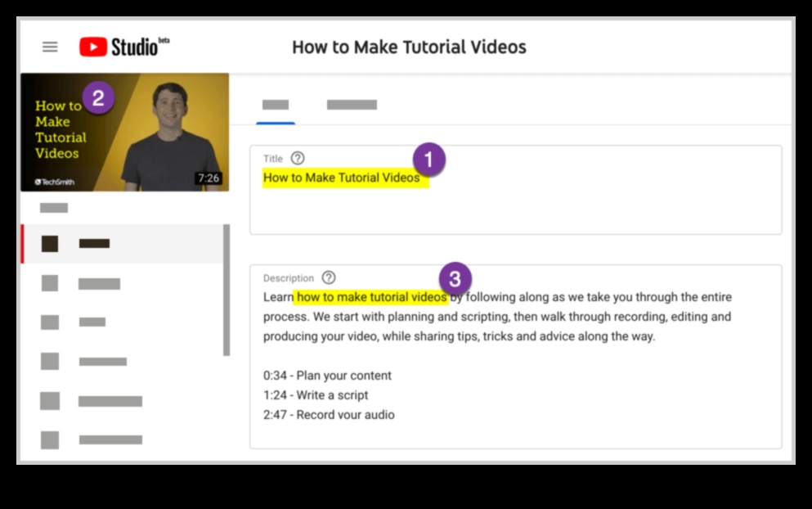Click the purple number 2 badge on thumbnail
812x509 pixels.
(x=98, y=98)
